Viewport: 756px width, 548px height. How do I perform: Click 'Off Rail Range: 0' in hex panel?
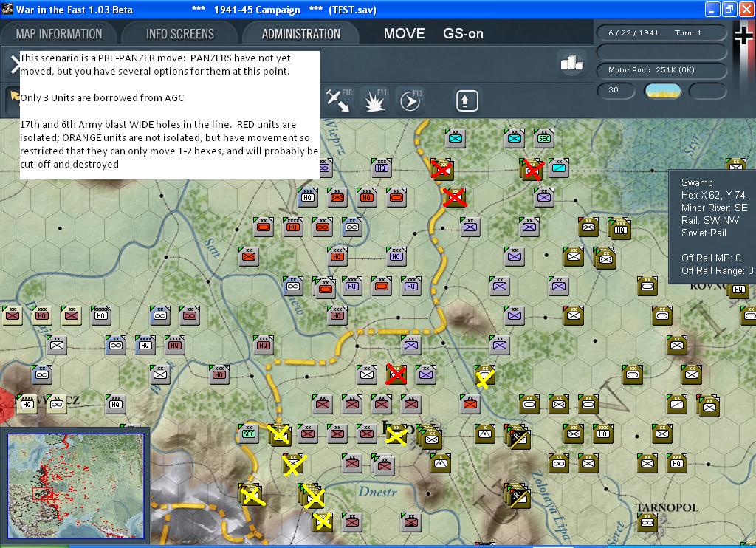tap(716, 270)
